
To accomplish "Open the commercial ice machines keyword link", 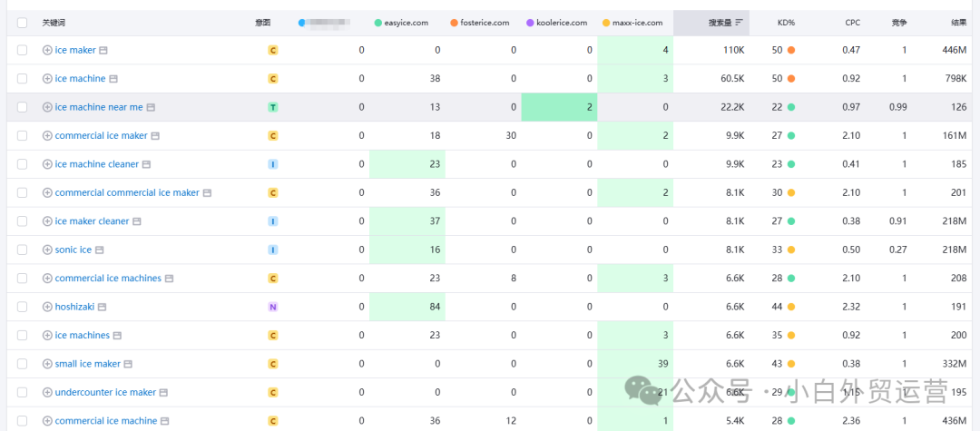I will 108,279.
